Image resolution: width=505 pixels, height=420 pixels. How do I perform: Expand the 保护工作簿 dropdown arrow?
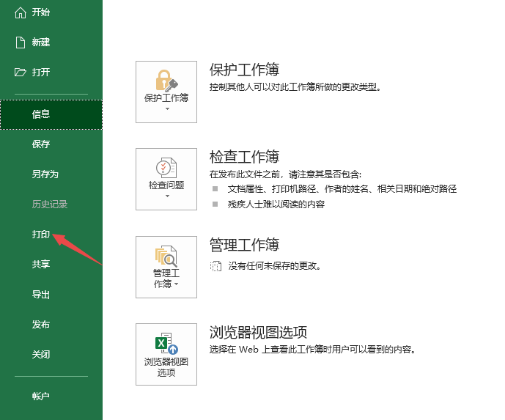[x=167, y=109]
